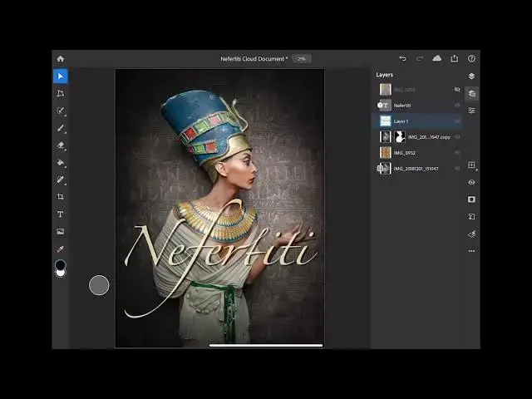
Task: Select the Transform tool
Action: pyautogui.click(x=61, y=93)
